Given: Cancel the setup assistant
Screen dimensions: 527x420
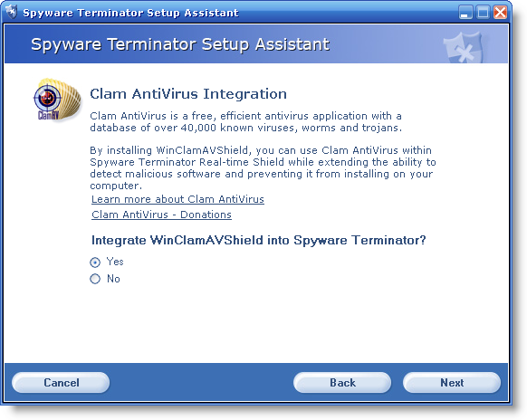Looking at the screenshot, I should click(x=61, y=382).
